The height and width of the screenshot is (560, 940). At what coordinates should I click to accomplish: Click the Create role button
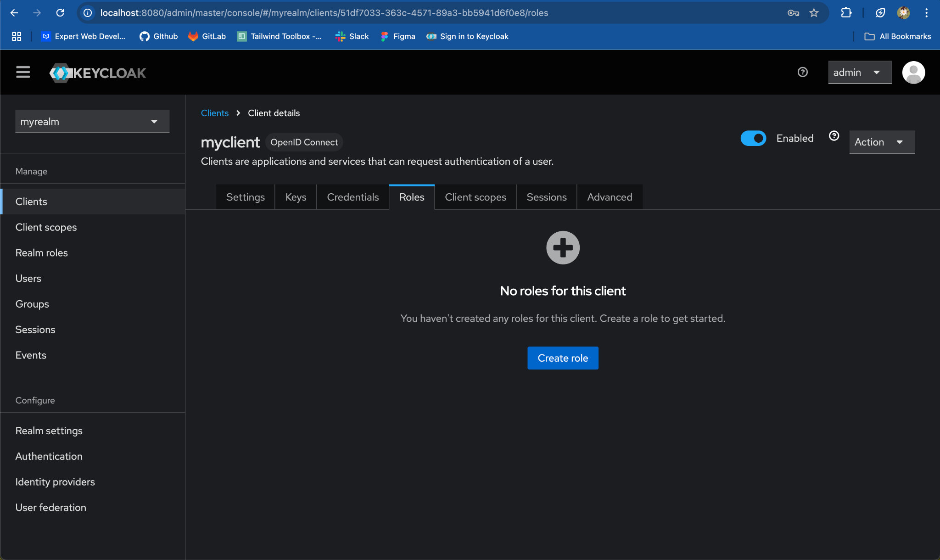point(562,358)
